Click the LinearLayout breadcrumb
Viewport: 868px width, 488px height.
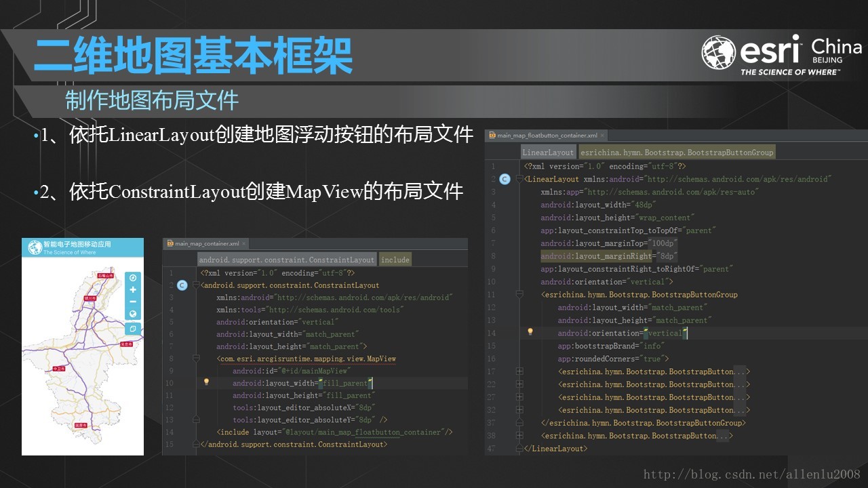tap(548, 152)
